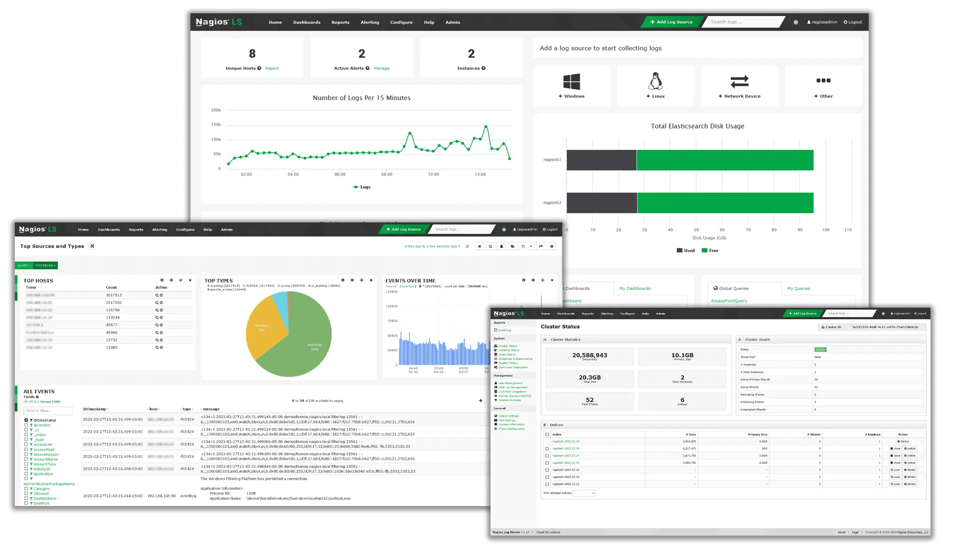Click the Used legend swatch in disk usage chart
This screenshot has height=551, width=980.
[x=679, y=251]
